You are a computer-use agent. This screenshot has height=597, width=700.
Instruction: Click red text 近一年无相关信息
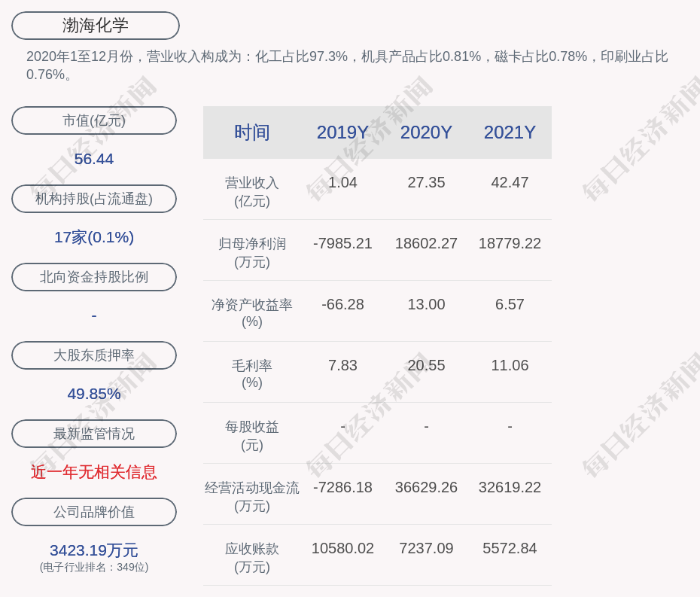pyautogui.click(x=94, y=472)
